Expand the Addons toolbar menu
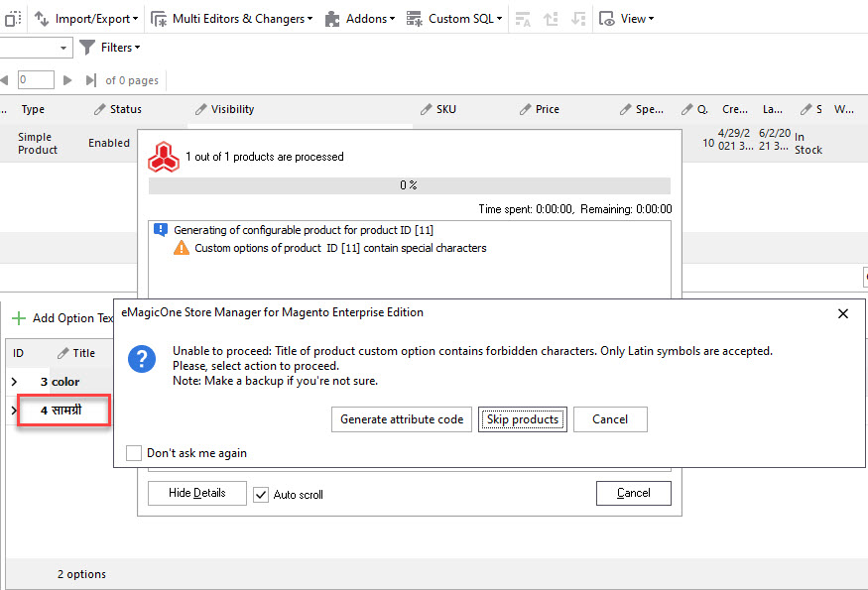 pyautogui.click(x=360, y=19)
